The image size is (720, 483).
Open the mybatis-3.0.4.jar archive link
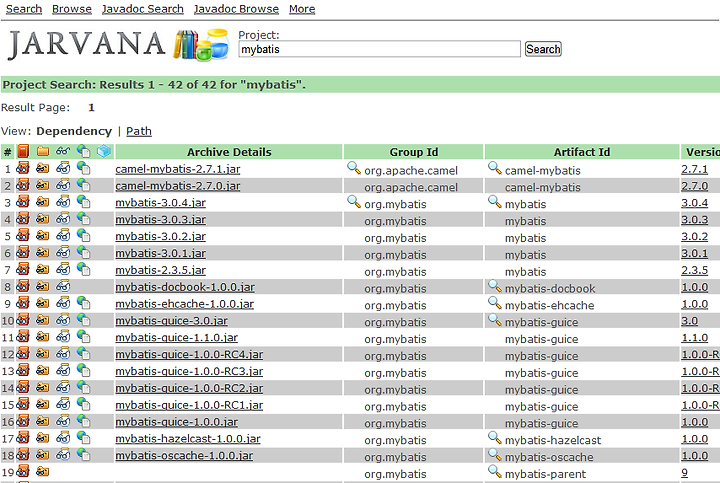click(160, 202)
